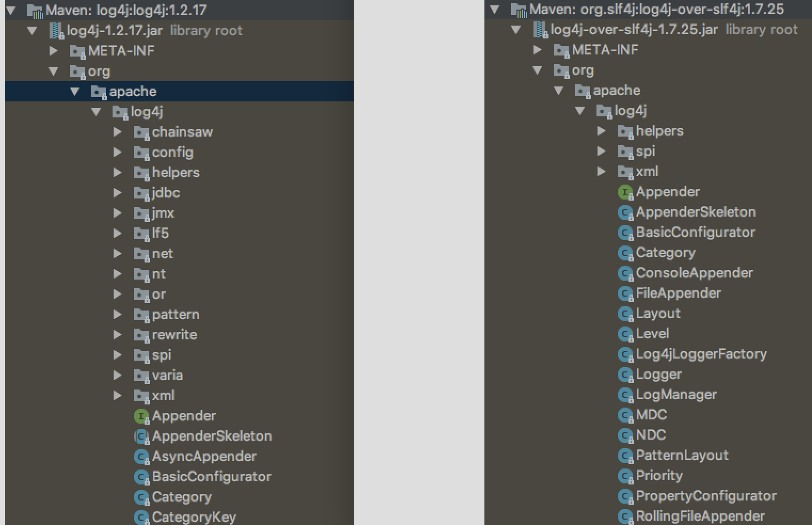This screenshot has width=812, height=525.
Task: Click the pattern package folder icon
Action: click(141, 315)
